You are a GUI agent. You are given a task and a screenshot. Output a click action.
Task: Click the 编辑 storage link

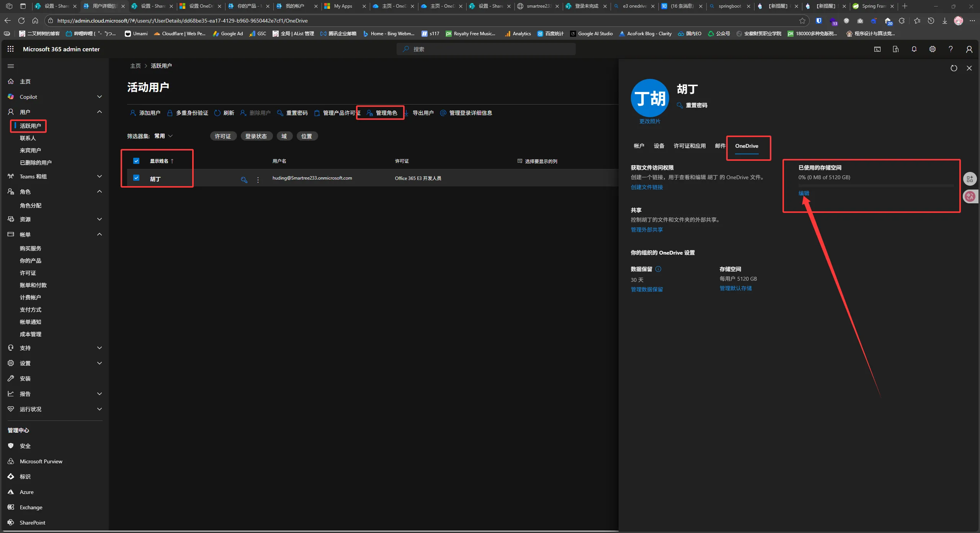[x=804, y=193]
